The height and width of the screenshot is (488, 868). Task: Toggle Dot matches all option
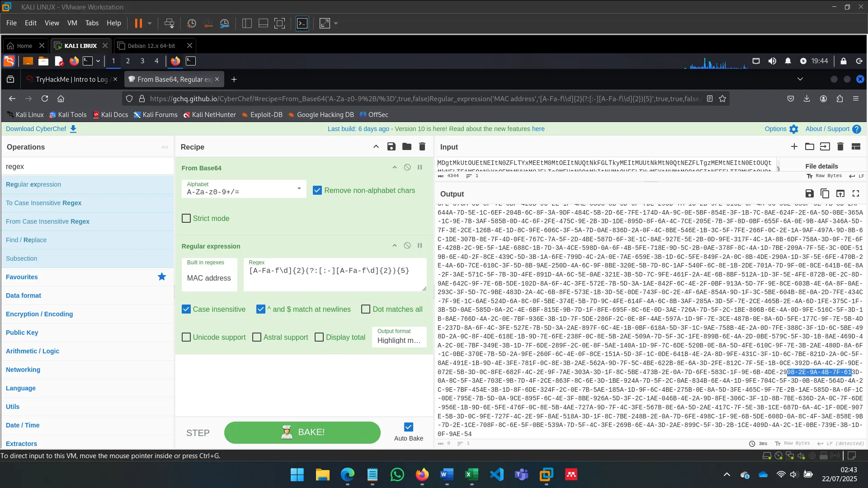pos(365,309)
